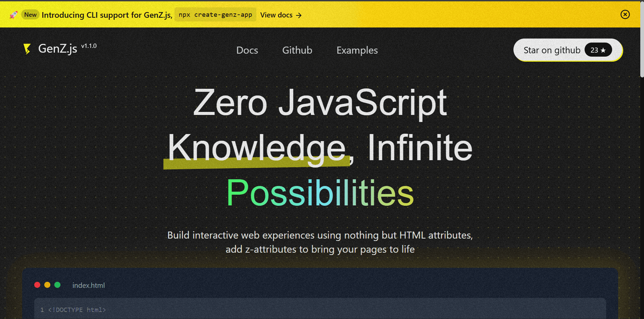
Task: Click the npx create-genz-app command snippet
Action: tap(215, 15)
